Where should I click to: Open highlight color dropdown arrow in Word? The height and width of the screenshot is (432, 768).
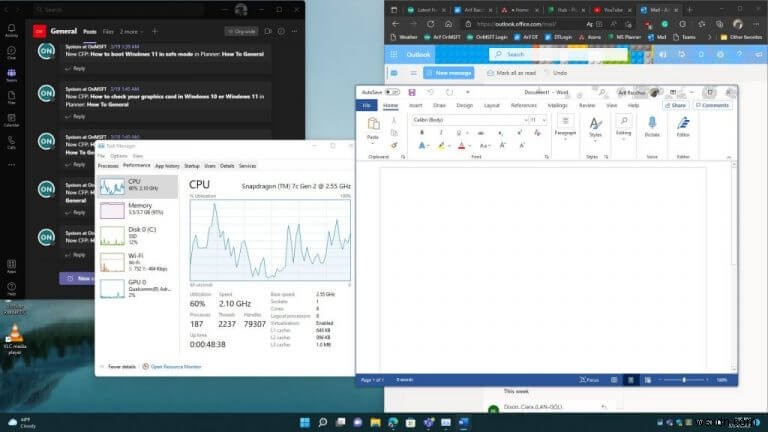(449, 145)
